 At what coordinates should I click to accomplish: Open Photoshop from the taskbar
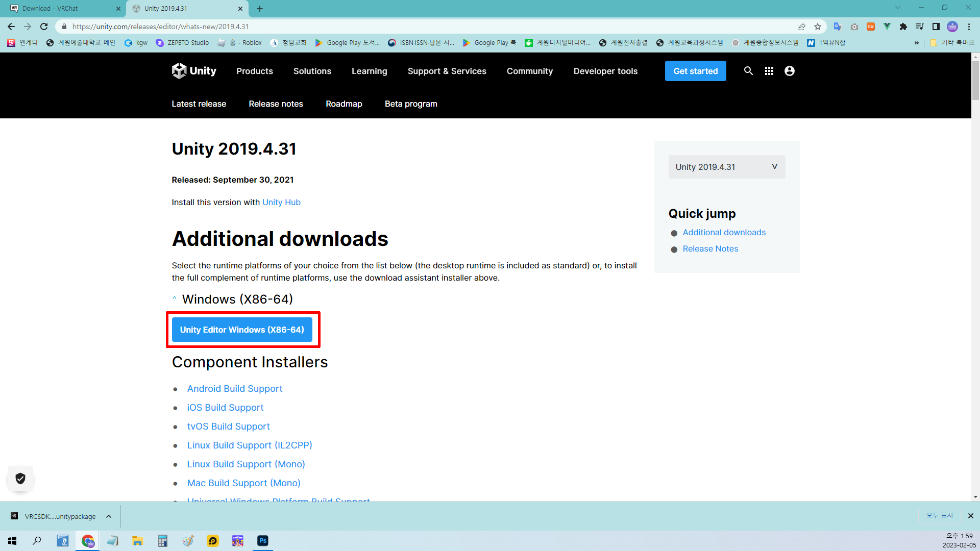tap(263, 541)
